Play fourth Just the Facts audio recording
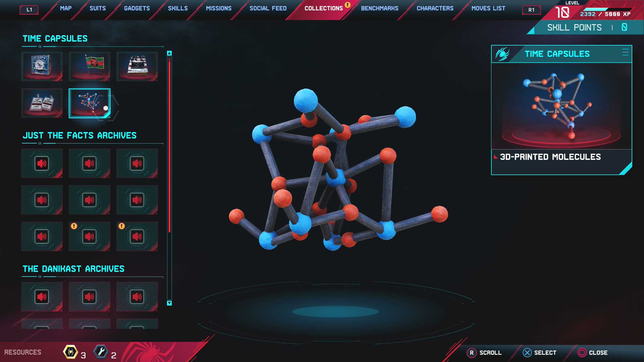This screenshot has height=362, width=644. click(42, 200)
